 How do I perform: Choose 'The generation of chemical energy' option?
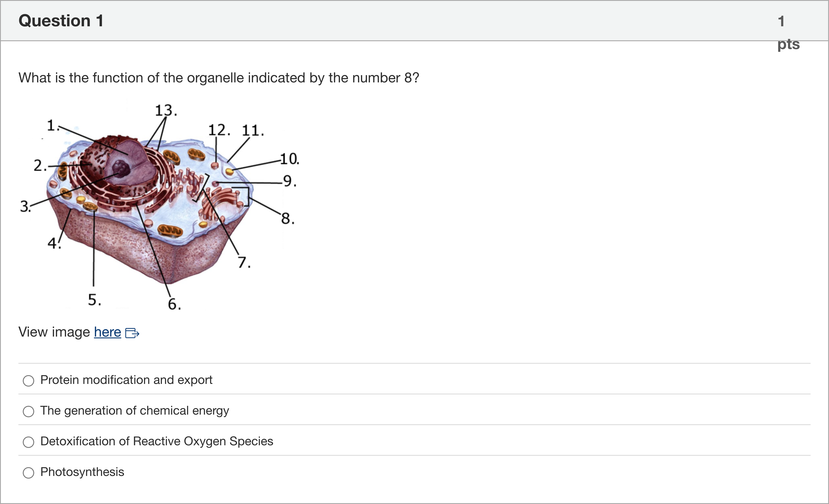click(28, 412)
